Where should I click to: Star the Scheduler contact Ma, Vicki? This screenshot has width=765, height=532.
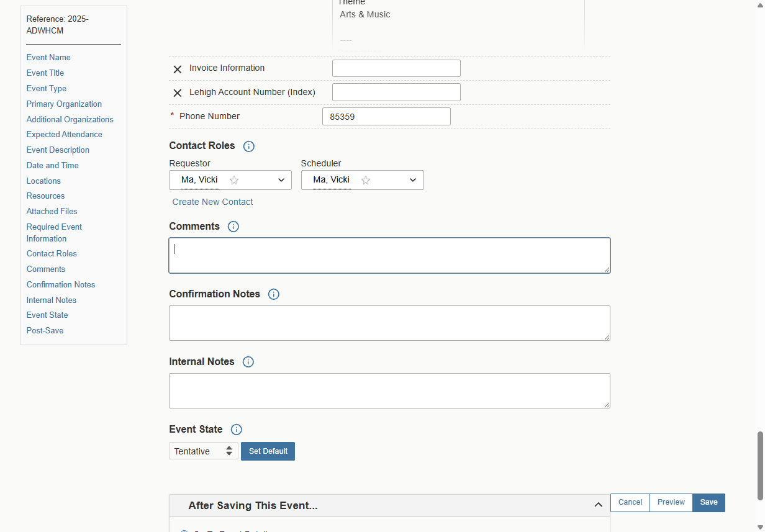pyautogui.click(x=366, y=180)
